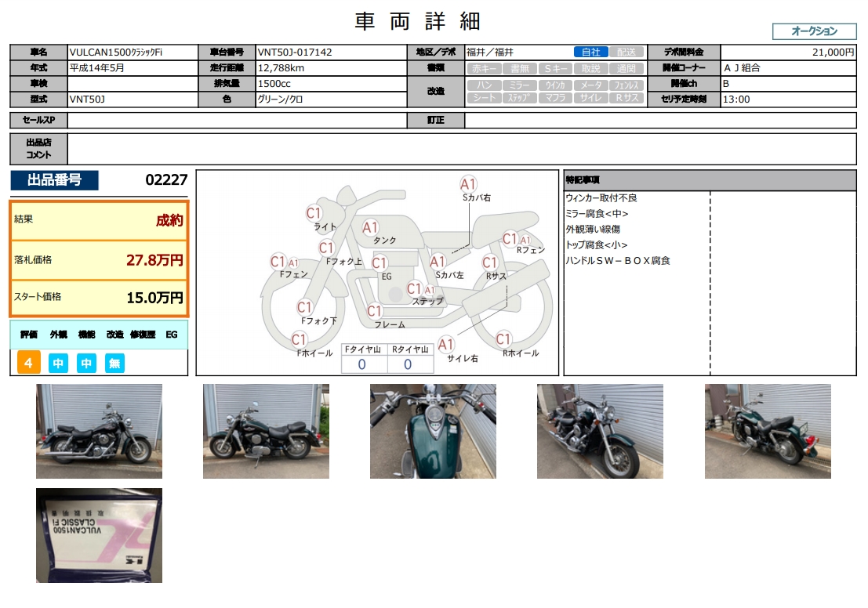Click C1 marker at フレーム

(375, 311)
